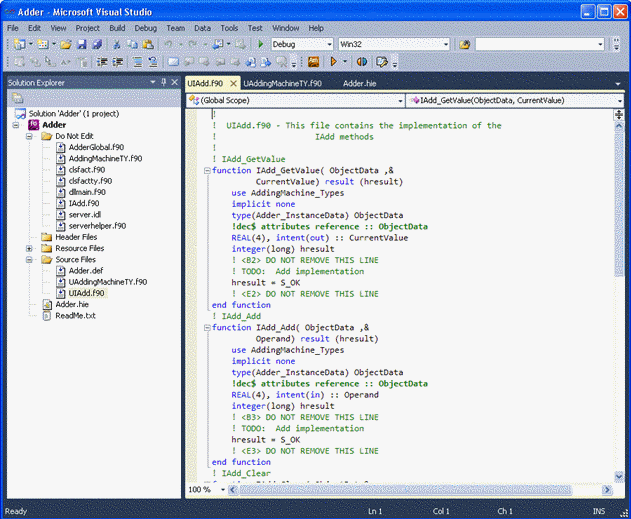
Task: Expand the Resource Files folder
Action: (x=29, y=249)
